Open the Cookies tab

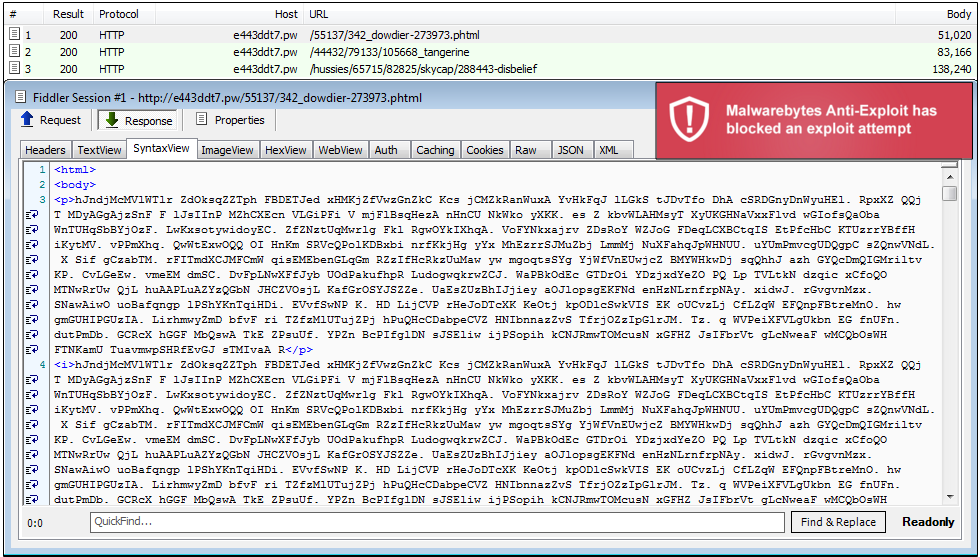coord(485,150)
